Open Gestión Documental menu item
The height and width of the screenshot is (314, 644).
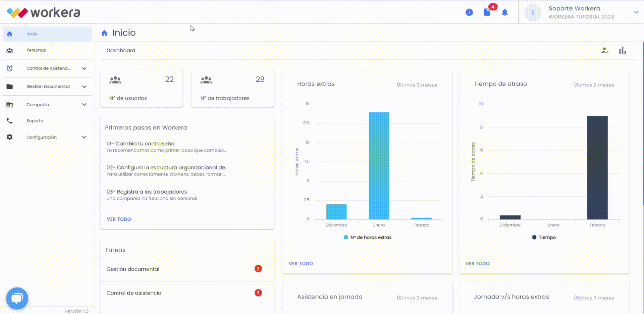tap(47, 87)
